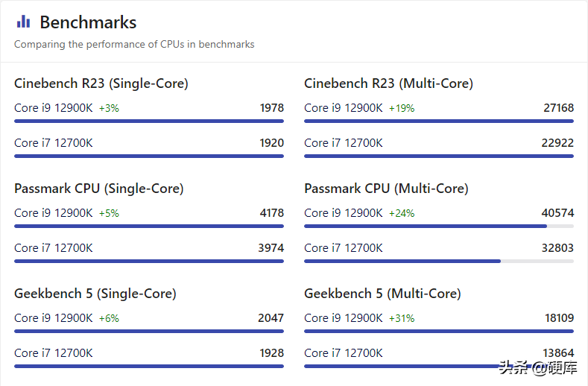588x386 pixels.
Task: Click the Cinebench R23 (Multi-Core) title
Action: click(x=388, y=83)
